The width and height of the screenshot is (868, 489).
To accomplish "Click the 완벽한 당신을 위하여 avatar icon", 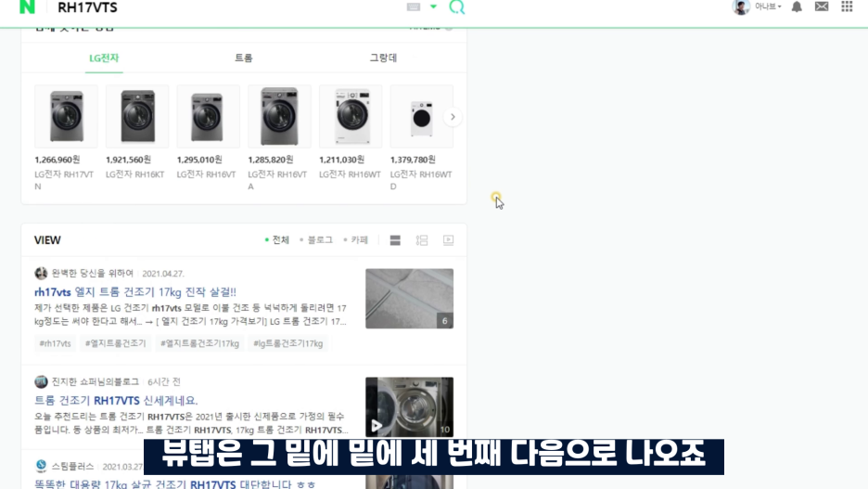I will pos(41,273).
